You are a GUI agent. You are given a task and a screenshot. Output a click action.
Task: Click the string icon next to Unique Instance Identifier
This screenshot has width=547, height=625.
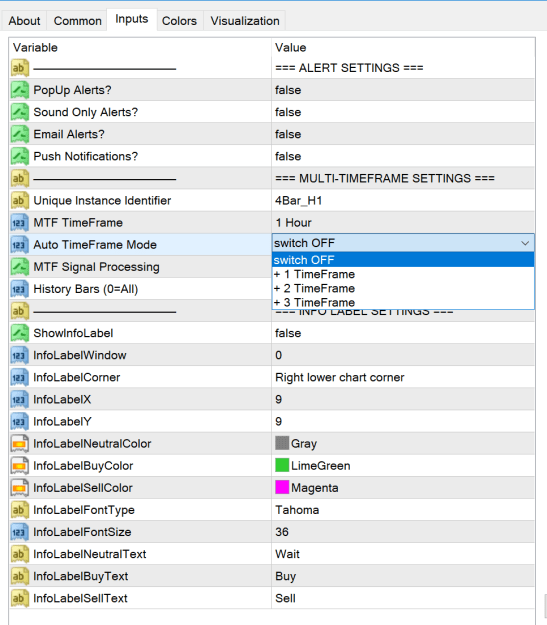click(20, 200)
